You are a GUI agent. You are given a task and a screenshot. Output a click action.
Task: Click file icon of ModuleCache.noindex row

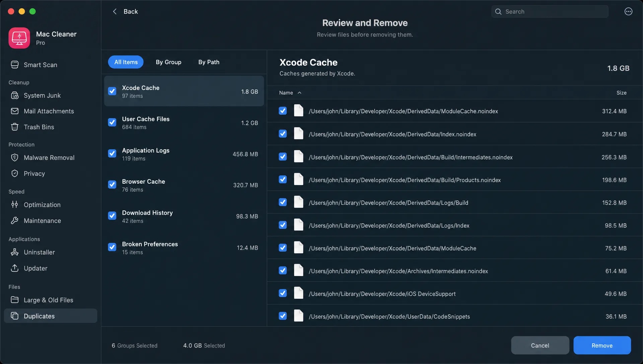[x=298, y=110]
